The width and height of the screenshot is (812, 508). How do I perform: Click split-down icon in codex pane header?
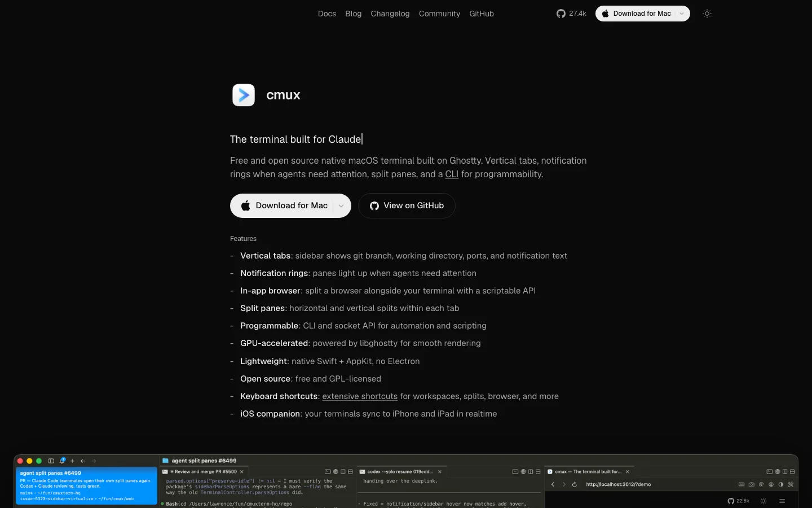(x=538, y=471)
